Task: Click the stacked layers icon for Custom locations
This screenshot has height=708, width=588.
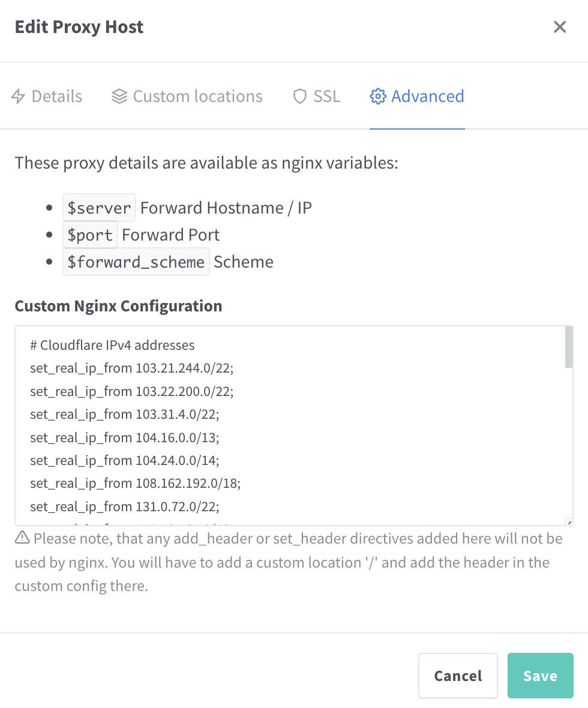Action: [x=118, y=96]
